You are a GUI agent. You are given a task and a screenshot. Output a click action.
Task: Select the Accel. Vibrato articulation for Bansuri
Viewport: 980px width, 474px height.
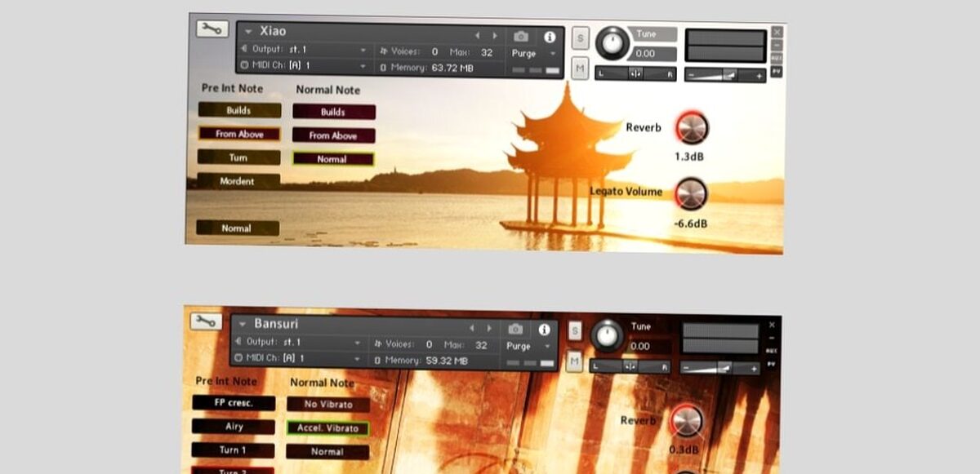pyautogui.click(x=327, y=428)
